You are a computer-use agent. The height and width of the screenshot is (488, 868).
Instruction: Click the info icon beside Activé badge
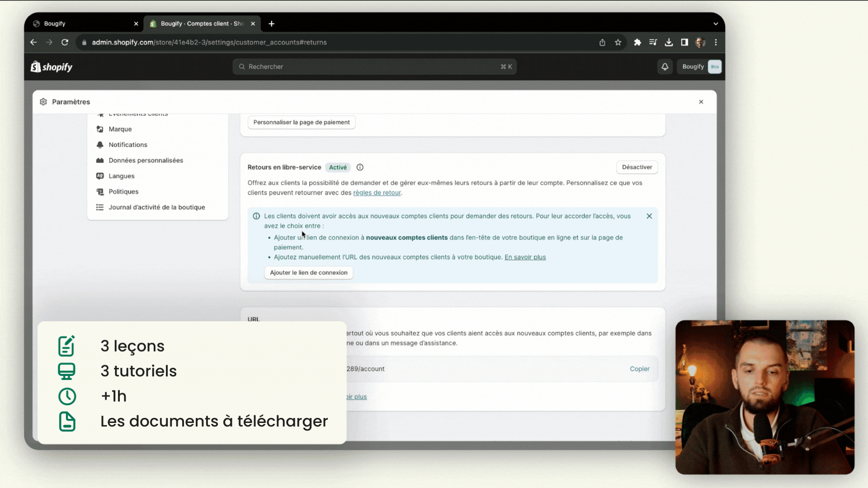(360, 167)
